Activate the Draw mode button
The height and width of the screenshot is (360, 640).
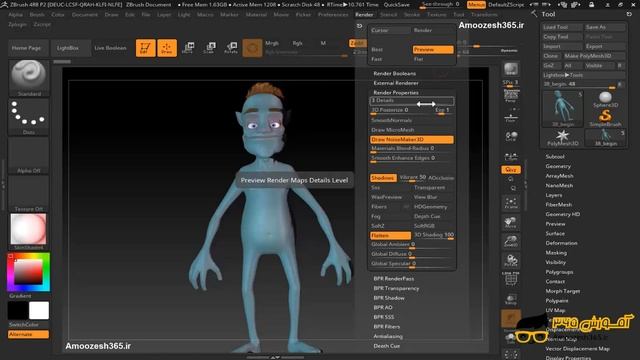(167, 48)
